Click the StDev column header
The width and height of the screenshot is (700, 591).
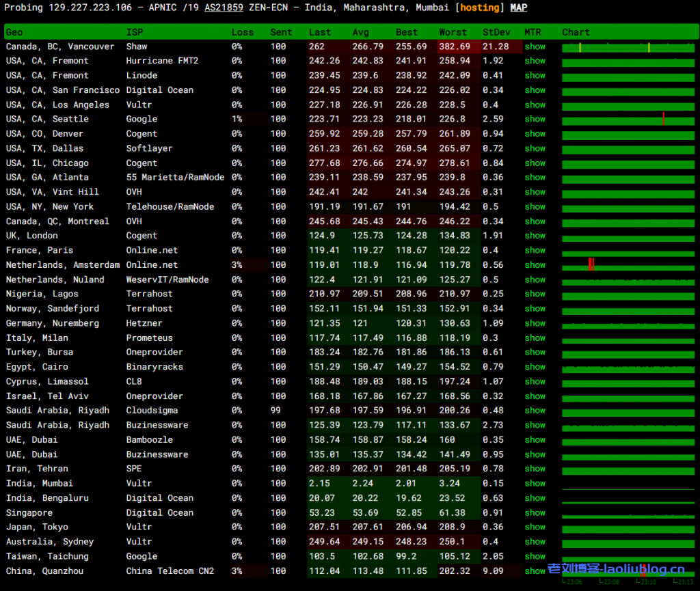(x=496, y=32)
